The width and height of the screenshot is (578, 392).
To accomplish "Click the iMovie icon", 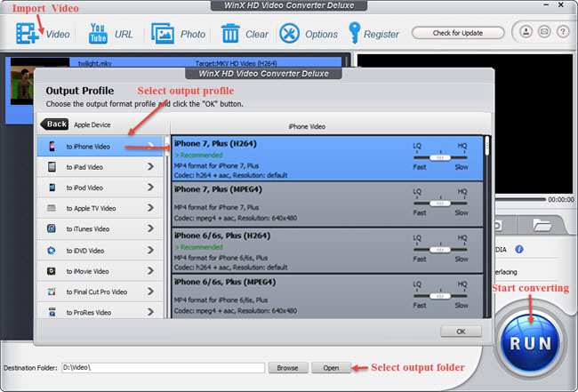I will (52, 271).
